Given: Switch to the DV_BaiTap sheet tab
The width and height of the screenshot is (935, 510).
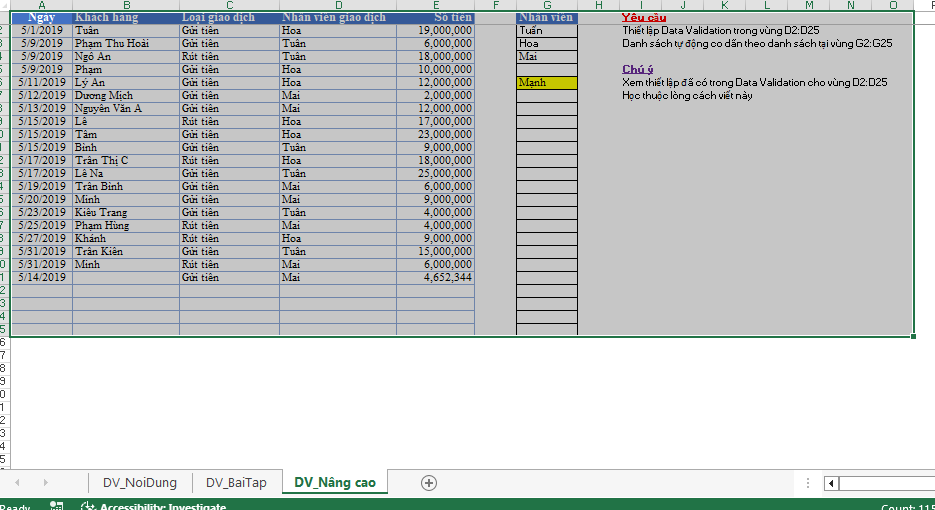Looking at the screenshot, I should tap(236, 483).
